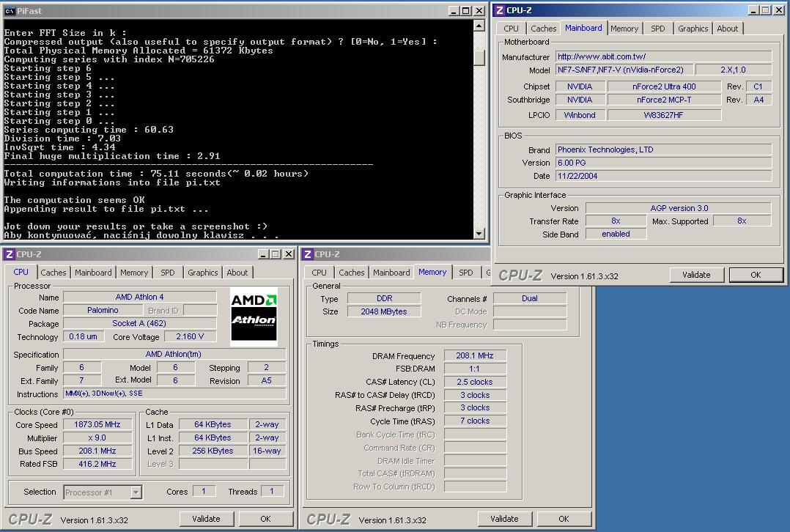Click the 11/22/2004 BIOS date value
Viewport: 790px width, 532px height.
[663, 176]
